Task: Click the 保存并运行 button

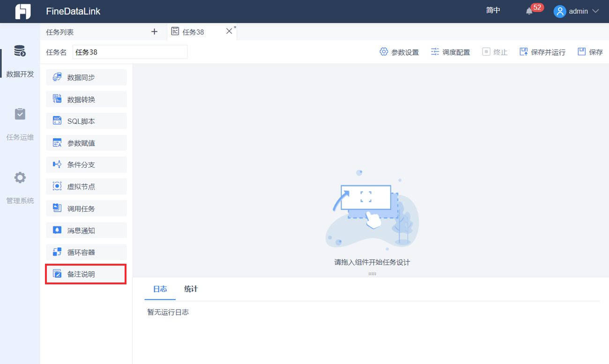Action: tap(542, 52)
